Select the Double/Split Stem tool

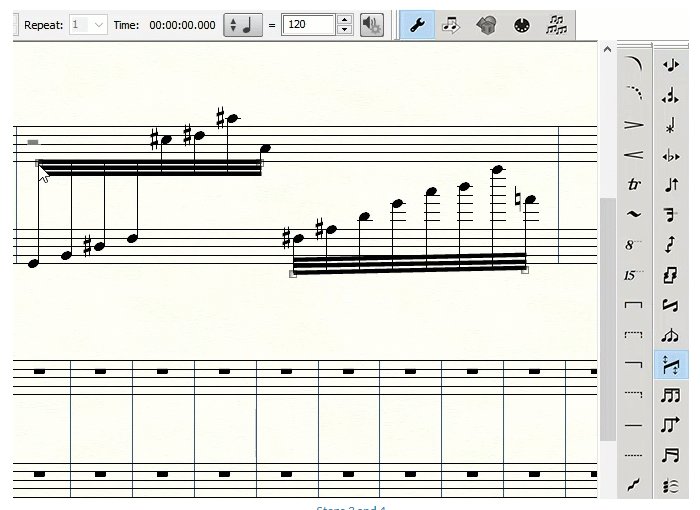point(671,275)
